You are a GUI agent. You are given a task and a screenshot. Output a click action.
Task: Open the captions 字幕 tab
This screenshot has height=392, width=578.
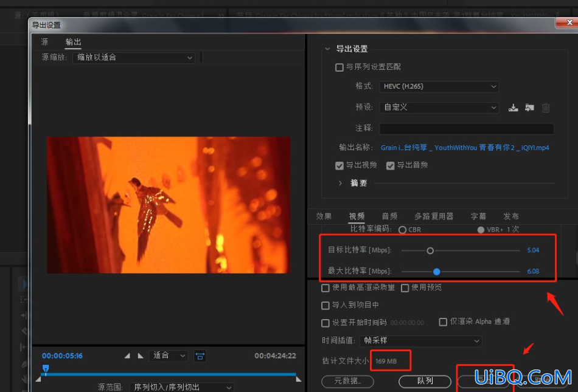(478, 216)
